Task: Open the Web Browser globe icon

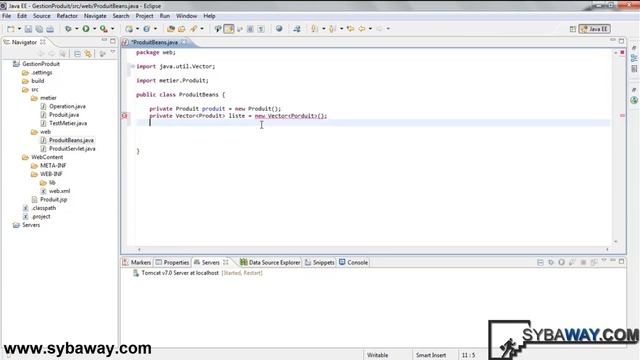Action: 279,29
